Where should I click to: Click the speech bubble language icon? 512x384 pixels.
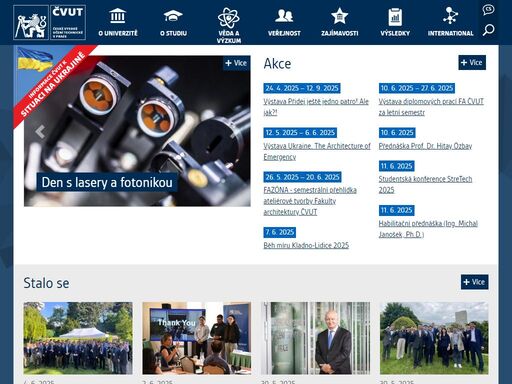(488, 9)
